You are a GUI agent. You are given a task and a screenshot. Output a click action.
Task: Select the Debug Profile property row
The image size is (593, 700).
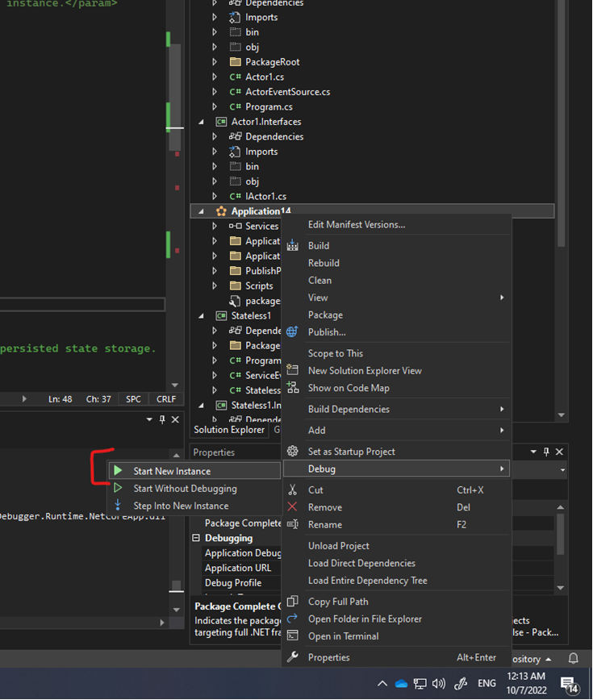[241, 582]
